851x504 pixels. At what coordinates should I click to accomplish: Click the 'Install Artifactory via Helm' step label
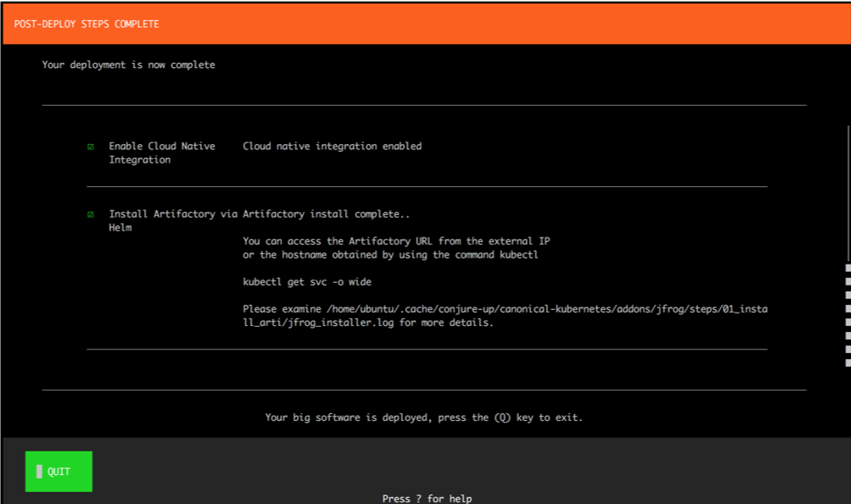(x=173, y=220)
